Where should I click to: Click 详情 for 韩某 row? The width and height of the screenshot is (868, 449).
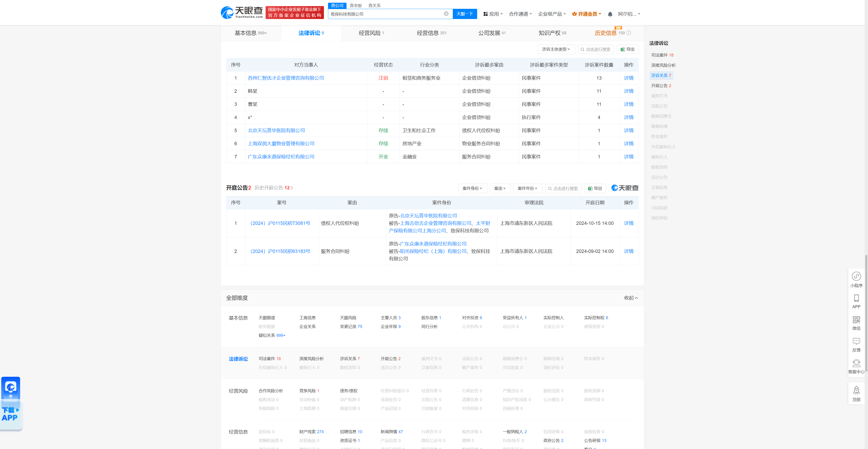pyautogui.click(x=628, y=91)
